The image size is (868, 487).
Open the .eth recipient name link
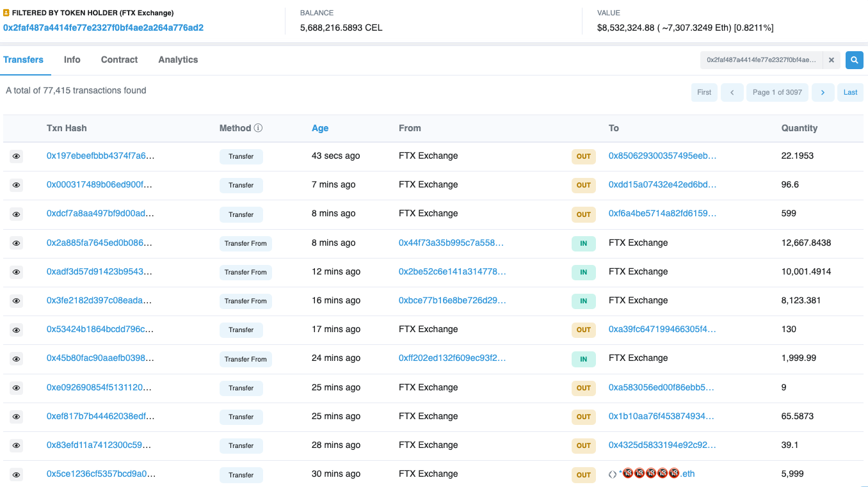click(x=657, y=474)
